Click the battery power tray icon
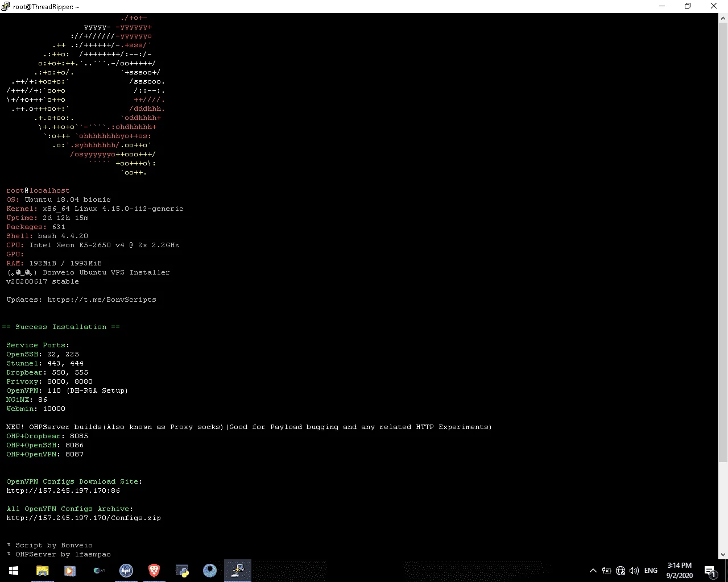 click(607, 571)
